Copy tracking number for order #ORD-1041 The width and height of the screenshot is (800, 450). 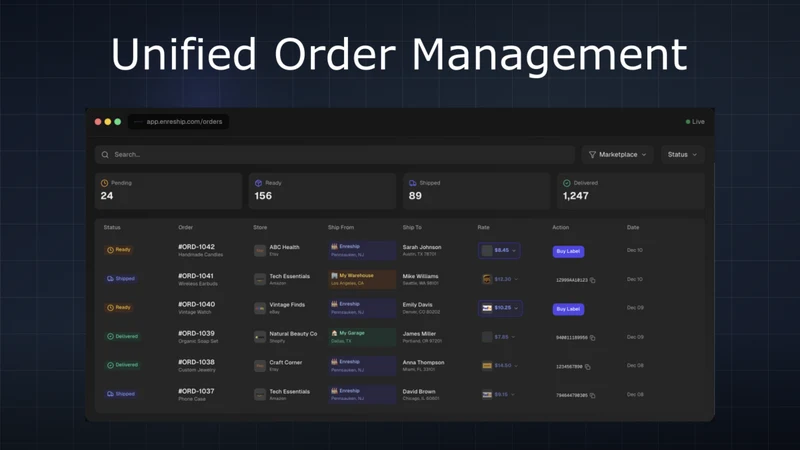(593, 280)
